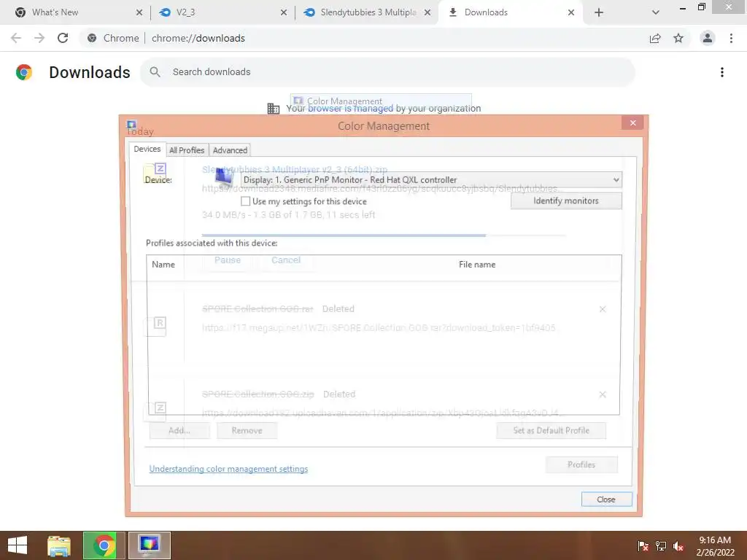Click the Name column header
The image size is (747, 560).
pyautogui.click(x=163, y=264)
